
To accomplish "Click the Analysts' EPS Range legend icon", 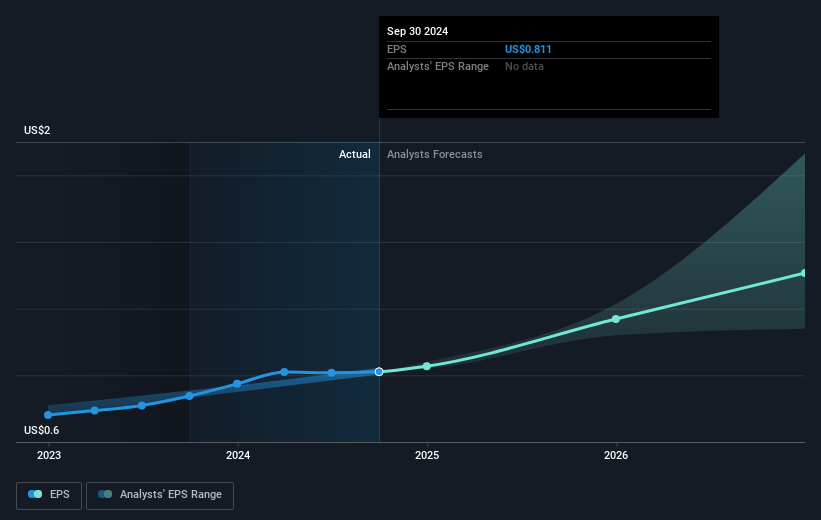I will pos(105,494).
